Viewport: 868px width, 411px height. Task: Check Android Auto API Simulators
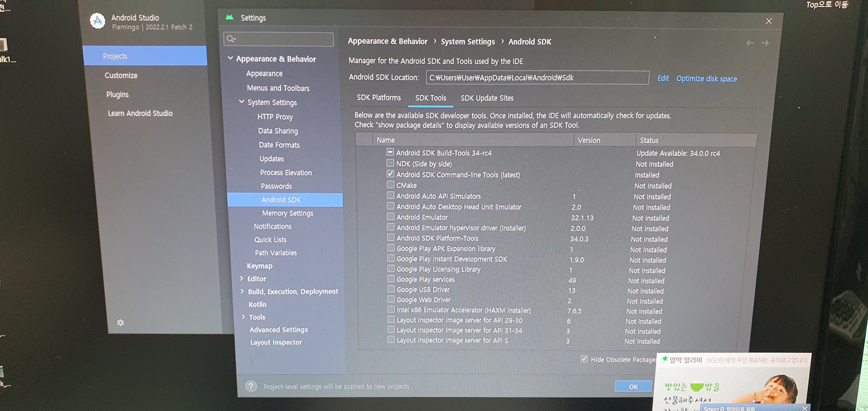click(x=390, y=196)
